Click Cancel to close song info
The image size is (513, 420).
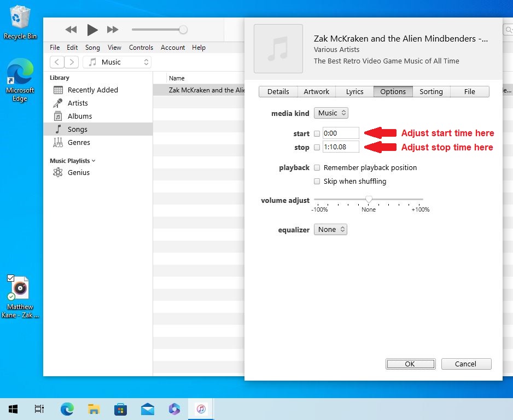pos(466,364)
